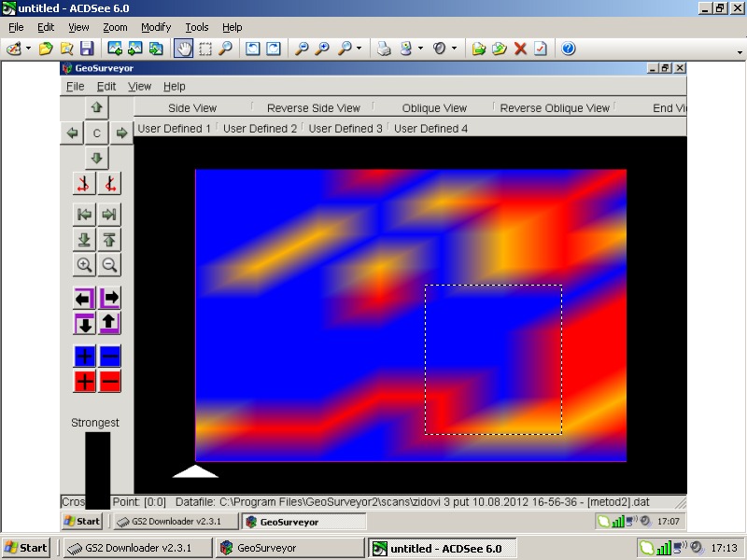Click the red X delete icon

(520, 49)
